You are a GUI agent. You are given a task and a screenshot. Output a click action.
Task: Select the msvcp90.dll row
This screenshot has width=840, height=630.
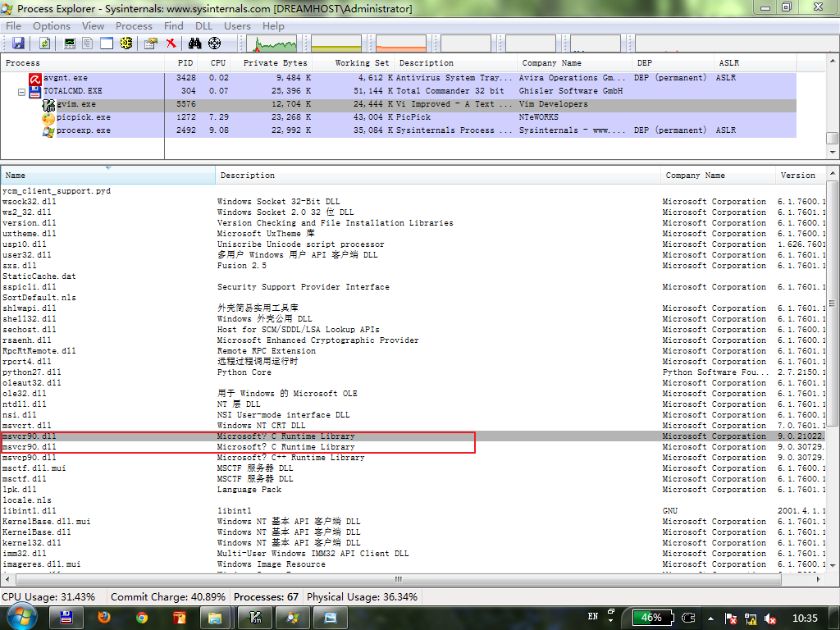pyautogui.click(x=413, y=458)
